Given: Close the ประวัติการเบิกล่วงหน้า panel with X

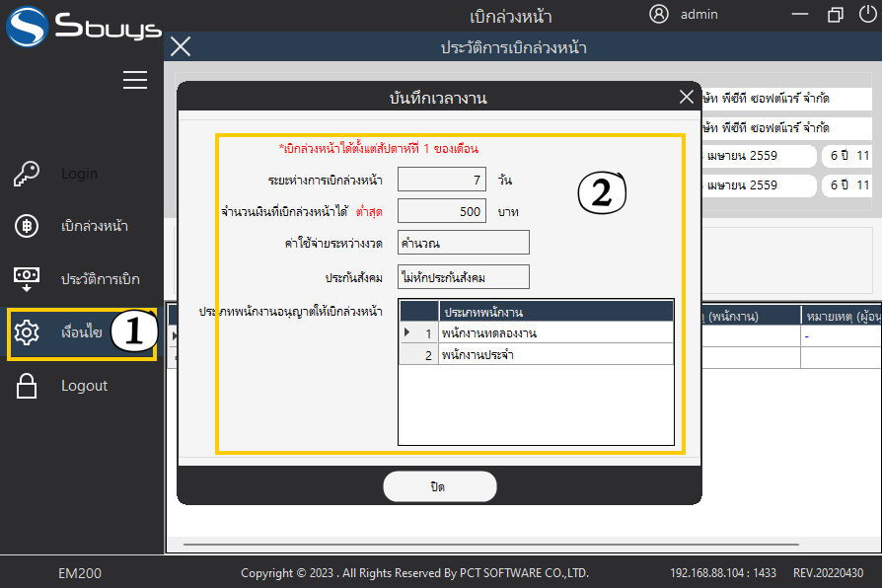Looking at the screenshot, I should [x=181, y=46].
